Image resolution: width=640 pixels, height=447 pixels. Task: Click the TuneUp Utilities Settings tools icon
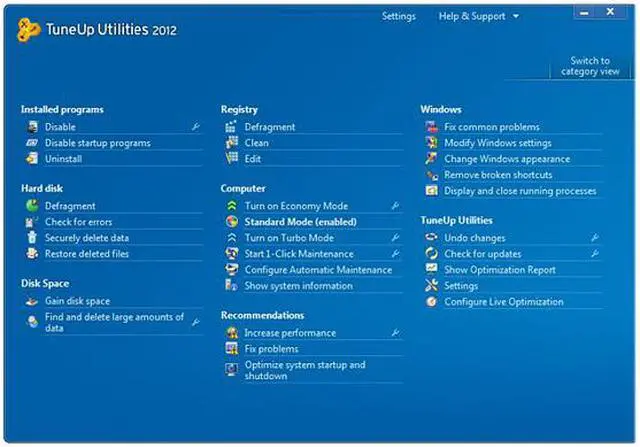coord(431,285)
